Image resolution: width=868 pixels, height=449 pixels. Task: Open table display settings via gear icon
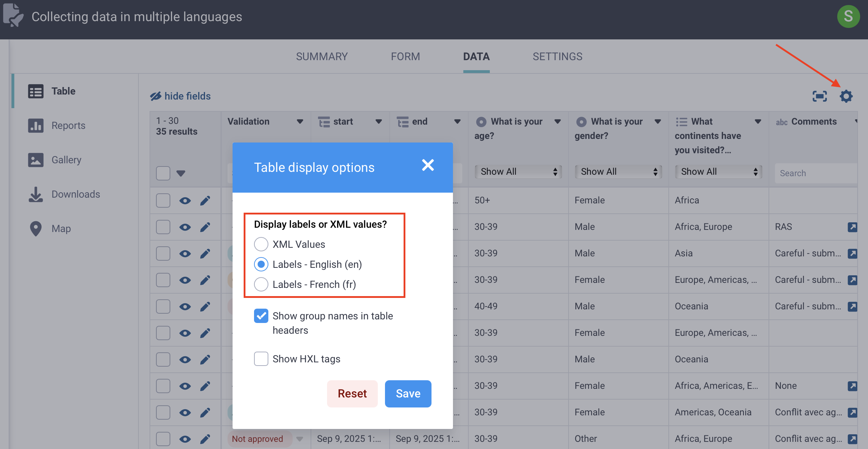coord(846,96)
